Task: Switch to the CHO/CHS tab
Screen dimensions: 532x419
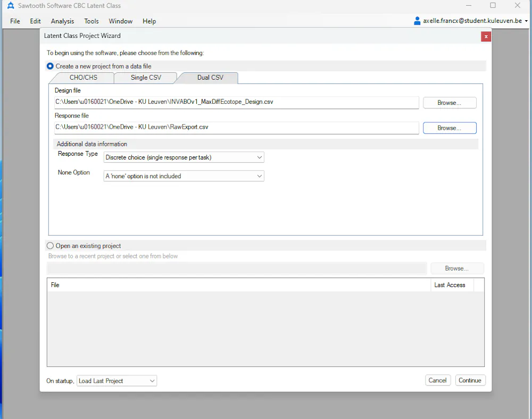Action: [83, 78]
